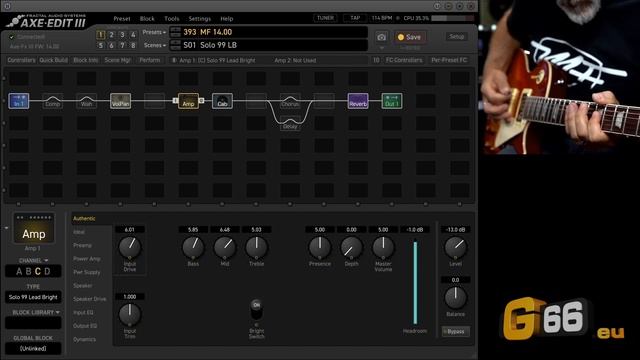Open the Presets dropdown
This screenshot has width=640, height=360.
(154, 32)
